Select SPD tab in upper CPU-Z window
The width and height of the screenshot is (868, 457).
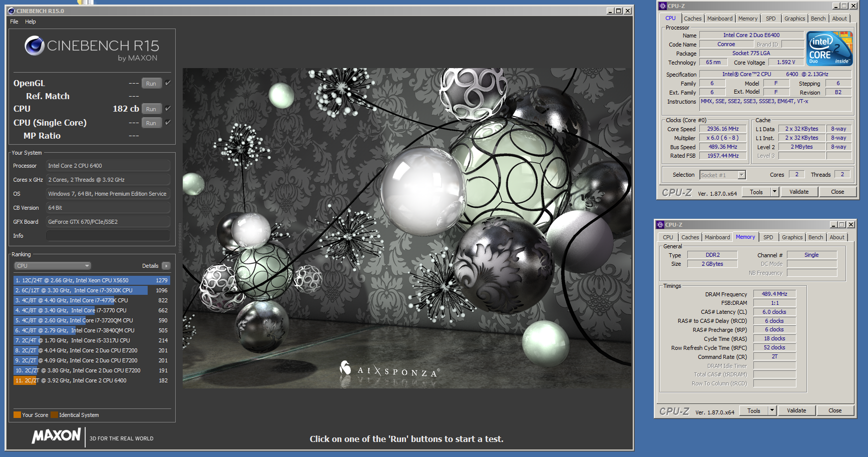click(x=771, y=19)
